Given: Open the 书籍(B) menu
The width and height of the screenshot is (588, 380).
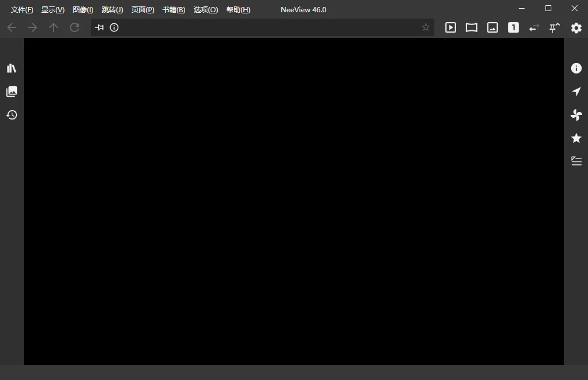Looking at the screenshot, I should click(x=173, y=10).
